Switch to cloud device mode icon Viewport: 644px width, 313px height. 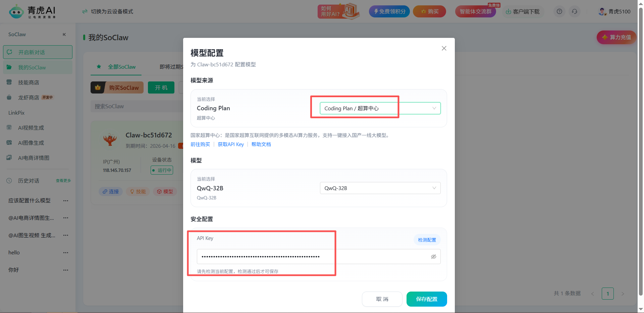(x=85, y=12)
